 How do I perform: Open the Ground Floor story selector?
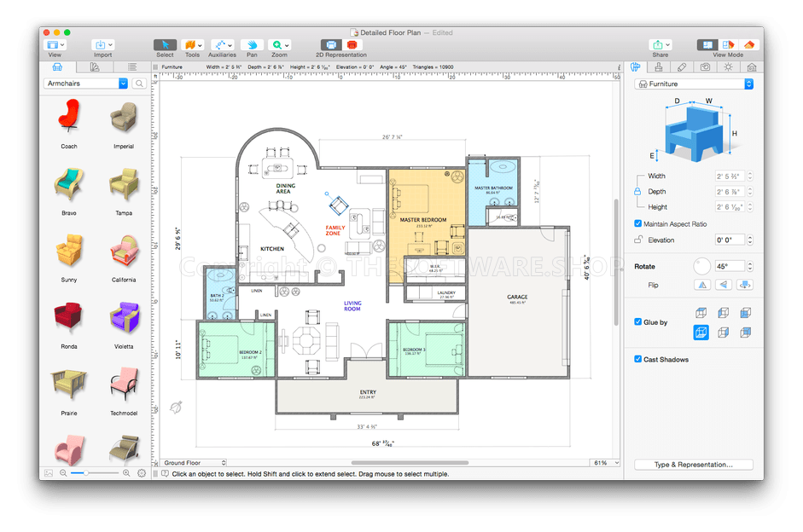[194, 462]
